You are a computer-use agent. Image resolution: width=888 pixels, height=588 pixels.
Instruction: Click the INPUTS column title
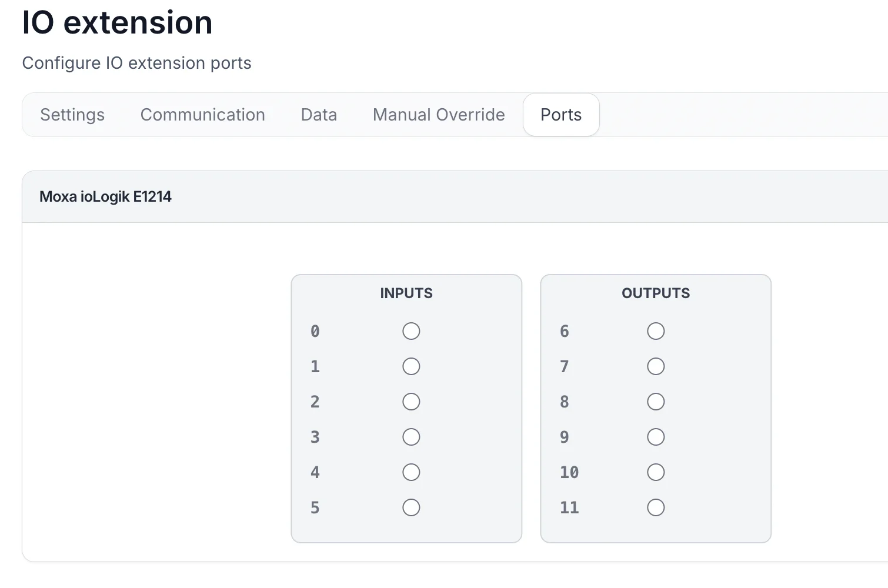tap(406, 293)
